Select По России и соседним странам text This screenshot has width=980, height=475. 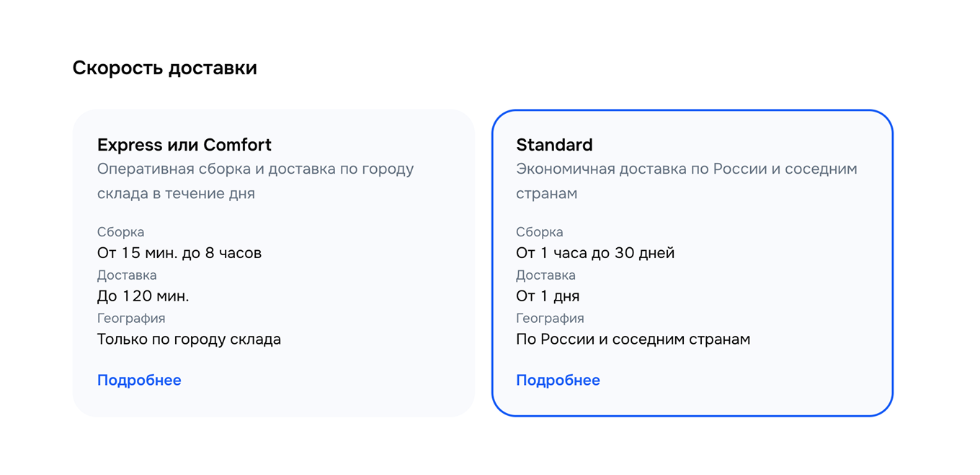(x=633, y=339)
